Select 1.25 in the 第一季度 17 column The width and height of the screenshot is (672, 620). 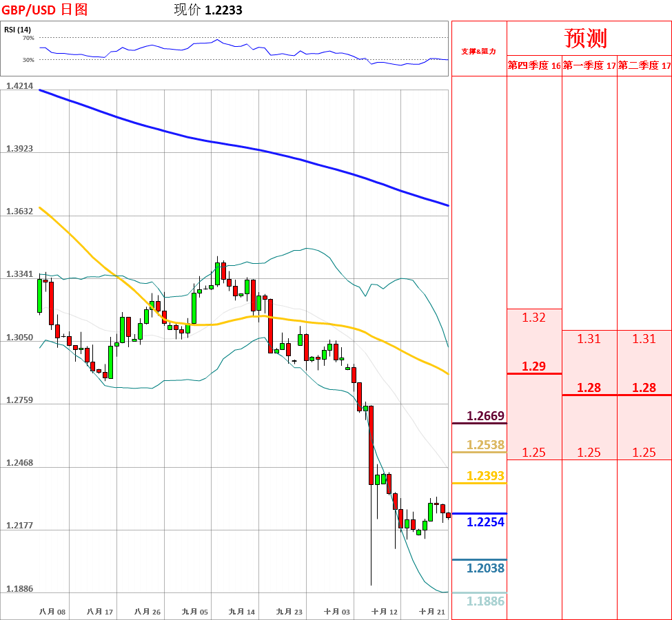tap(589, 453)
